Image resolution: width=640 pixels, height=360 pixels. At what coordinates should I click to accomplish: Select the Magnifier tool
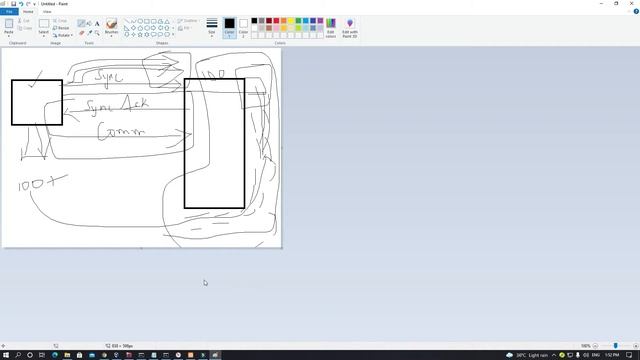[x=97, y=32]
